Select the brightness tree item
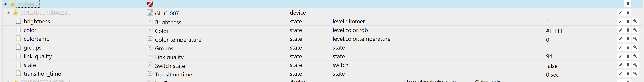 click(37, 22)
